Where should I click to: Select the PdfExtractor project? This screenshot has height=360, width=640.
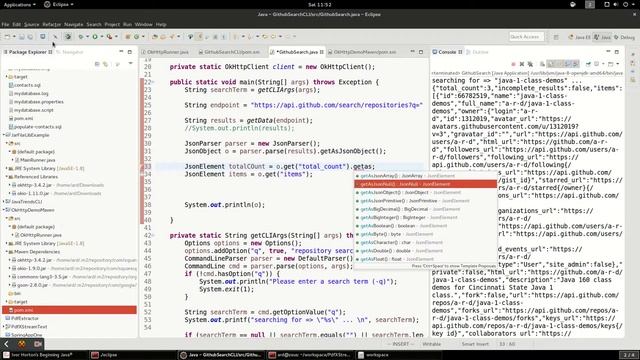coord(22,318)
